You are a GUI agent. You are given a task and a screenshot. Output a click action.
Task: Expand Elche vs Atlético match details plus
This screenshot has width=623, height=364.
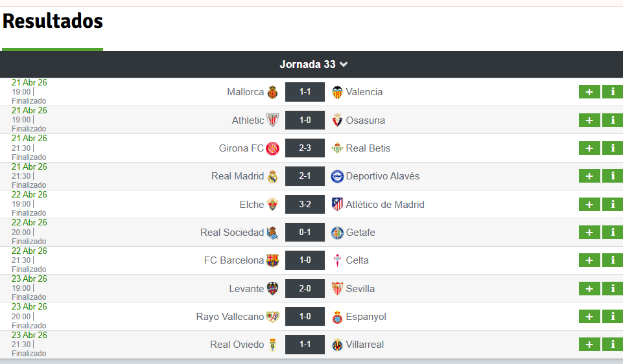click(x=589, y=205)
